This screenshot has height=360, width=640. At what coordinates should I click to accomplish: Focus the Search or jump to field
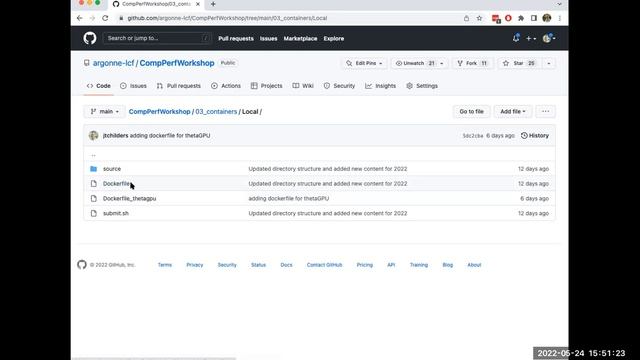coord(157,38)
